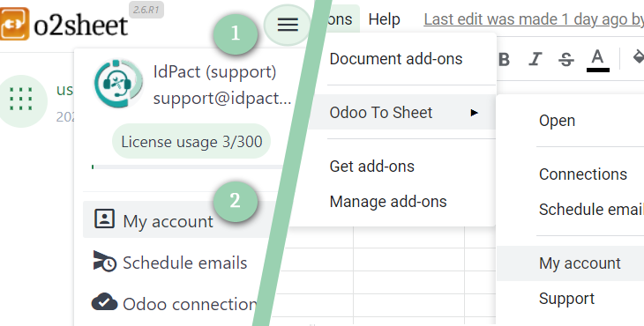Open the o2sheet hamburger menu
Viewport: 644px width, 326px height.
288,25
